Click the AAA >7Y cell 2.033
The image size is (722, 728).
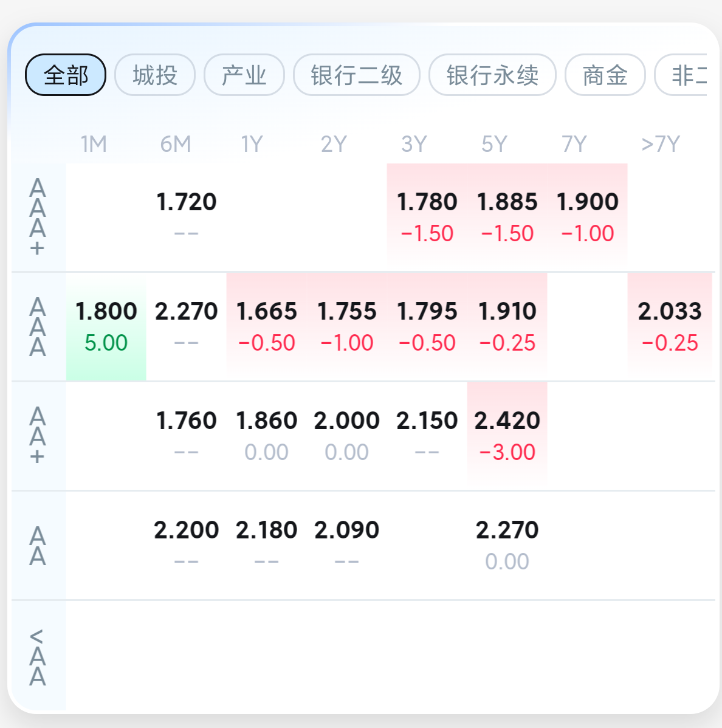pos(670,326)
